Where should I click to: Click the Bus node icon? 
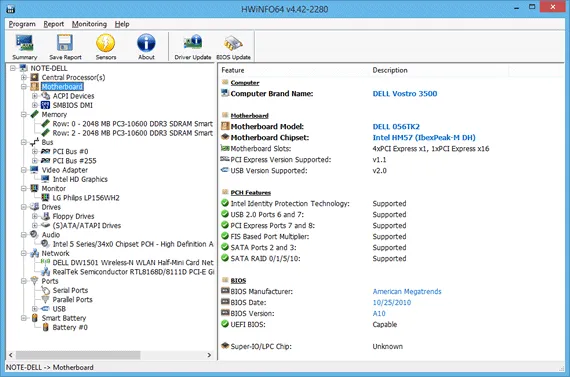(x=35, y=142)
